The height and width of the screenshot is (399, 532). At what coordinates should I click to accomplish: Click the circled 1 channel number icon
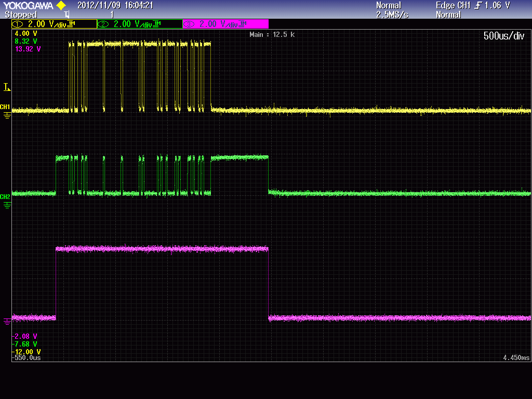pyautogui.click(x=18, y=24)
